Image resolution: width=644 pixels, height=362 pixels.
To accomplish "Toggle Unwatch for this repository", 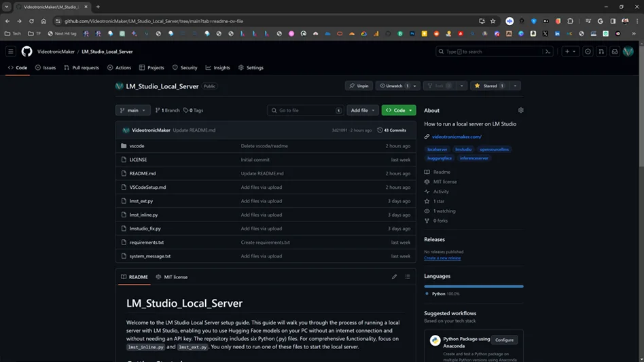I will click(x=393, y=86).
